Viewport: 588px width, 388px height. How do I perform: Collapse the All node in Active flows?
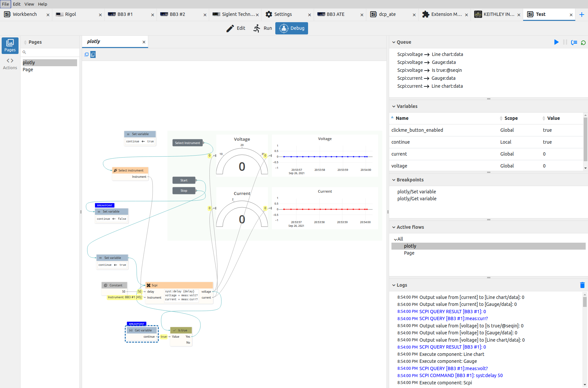(x=395, y=239)
